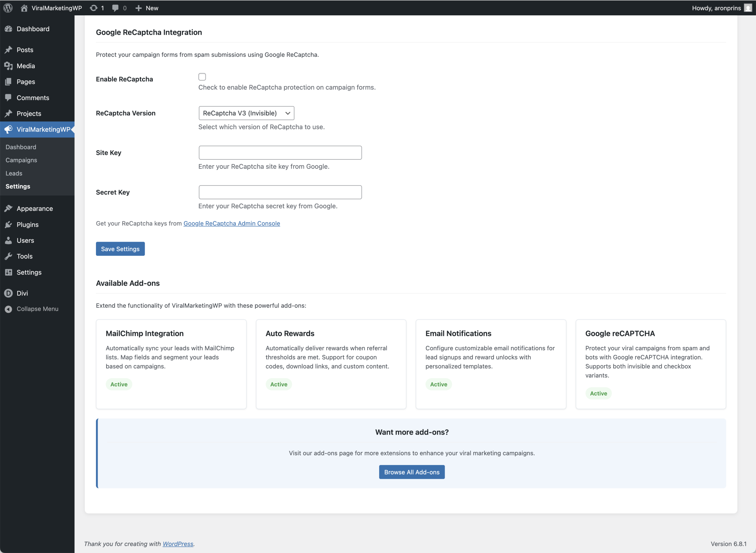Viewport: 756px width, 553px height.
Task: Click the ViralMarketingWP site name in admin bar
Action: (x=57, y=8)
